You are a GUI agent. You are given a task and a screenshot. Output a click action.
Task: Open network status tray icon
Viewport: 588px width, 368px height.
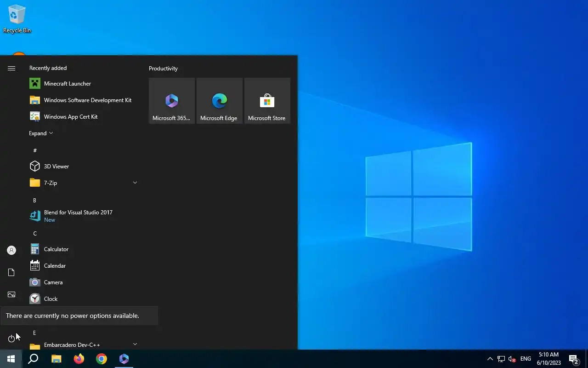pos(501,359)
